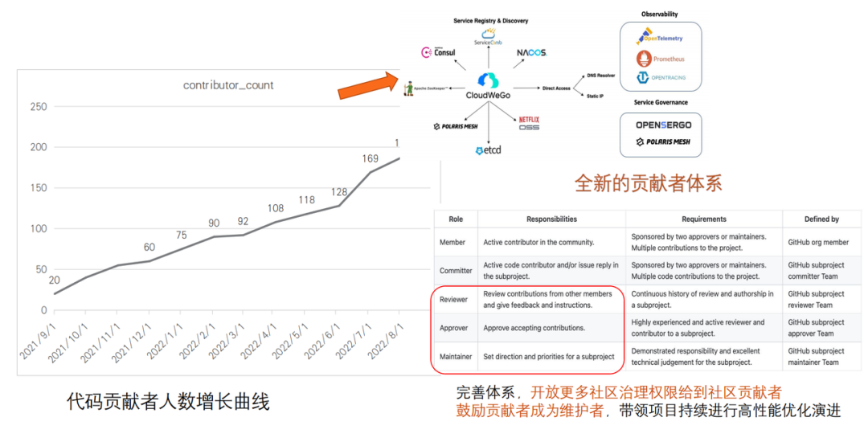Click the OpenTelemetry logo

[x=661, y=37]
